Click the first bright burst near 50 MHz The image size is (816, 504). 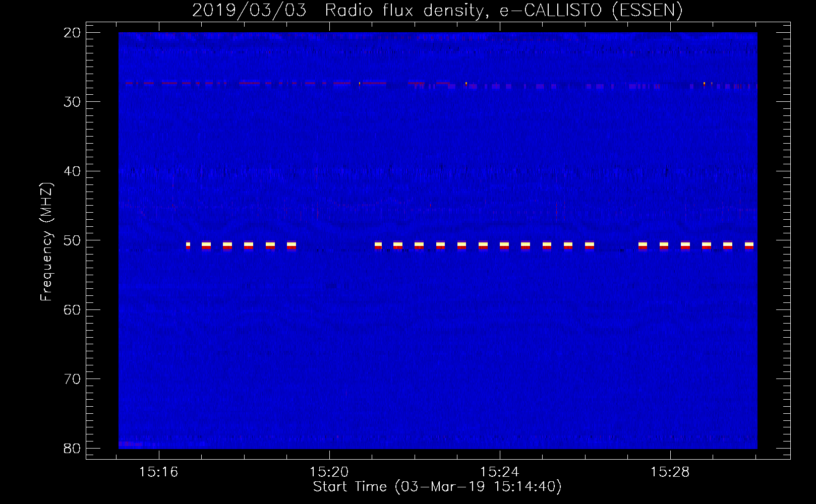(188, 245)
